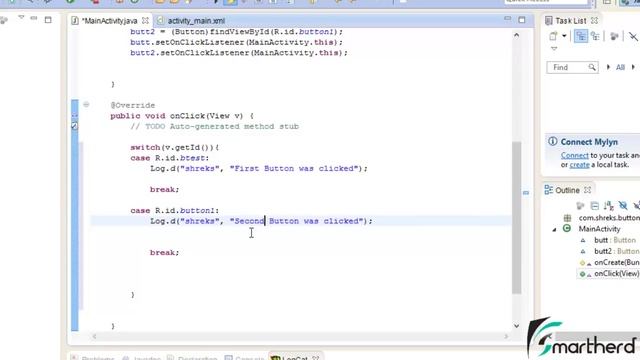This screenshot has width=640, height=360.
Task: Click on case R.id.button1 line
Action: 175,211
